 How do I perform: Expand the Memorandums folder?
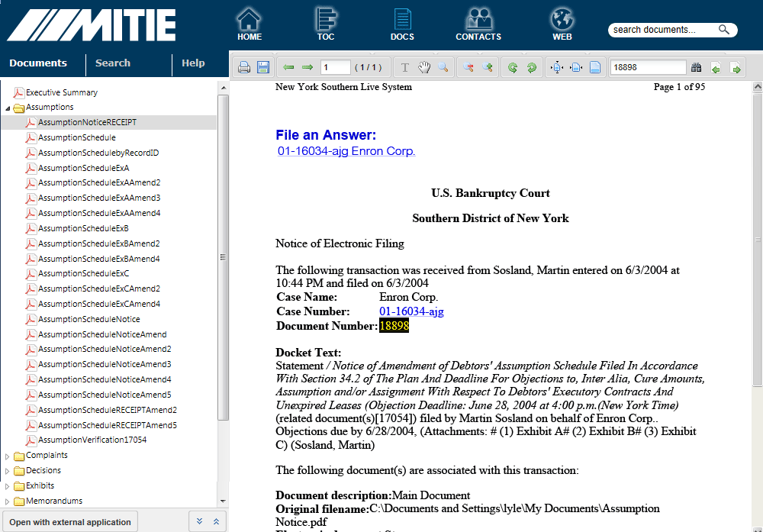[x=8, y=501]
